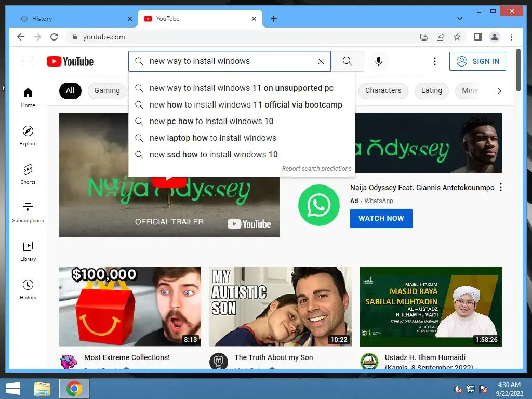The image size is (532, 399).
Task: Click the WATCH NOW ad button
Action: [381, 218]
